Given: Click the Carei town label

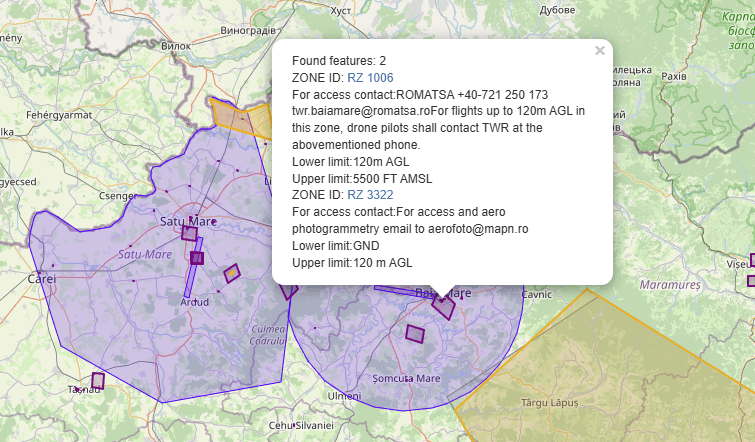Looking at the screenshot, I should [41, 279].
